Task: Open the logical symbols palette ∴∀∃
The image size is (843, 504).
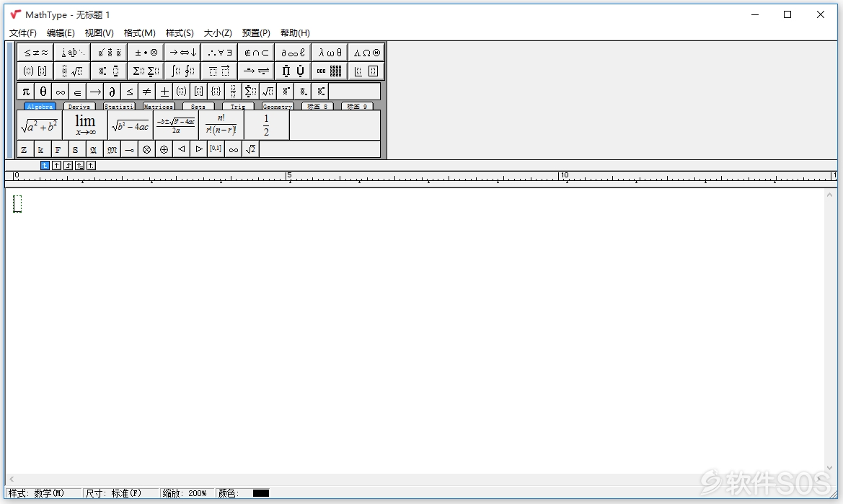Action: 219,53
